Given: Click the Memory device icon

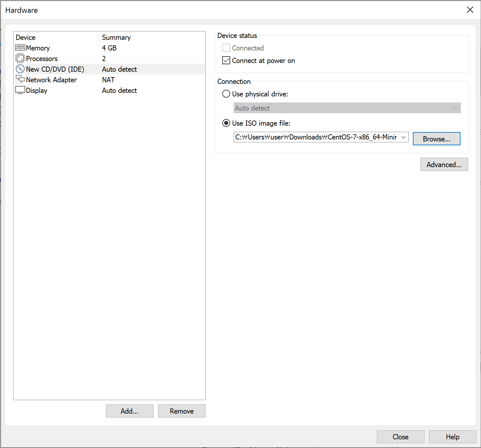Looking at the screenshot, I should point(20,48).
